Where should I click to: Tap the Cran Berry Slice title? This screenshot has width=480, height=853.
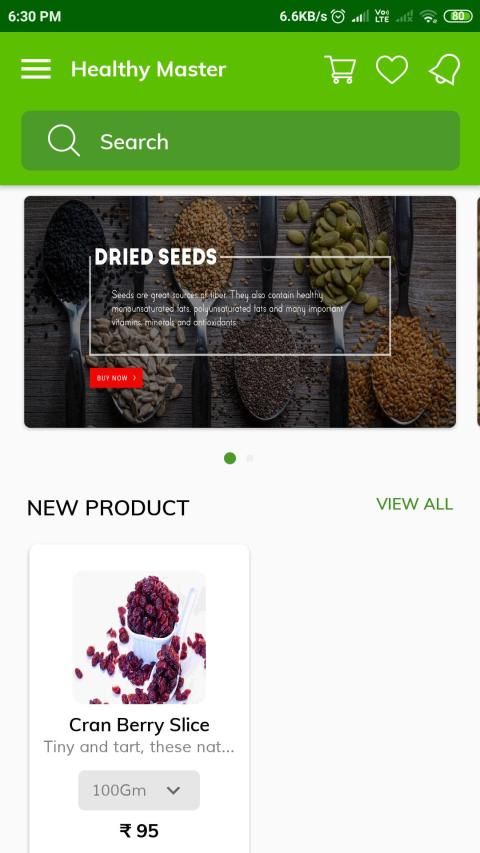tap(139, 725)
